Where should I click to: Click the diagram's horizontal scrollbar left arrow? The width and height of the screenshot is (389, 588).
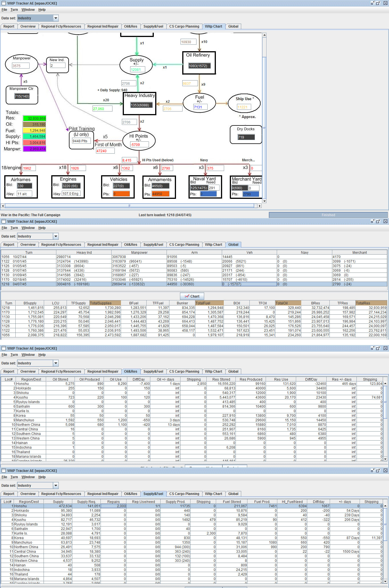pyautogui.click(x=3, y=206)
